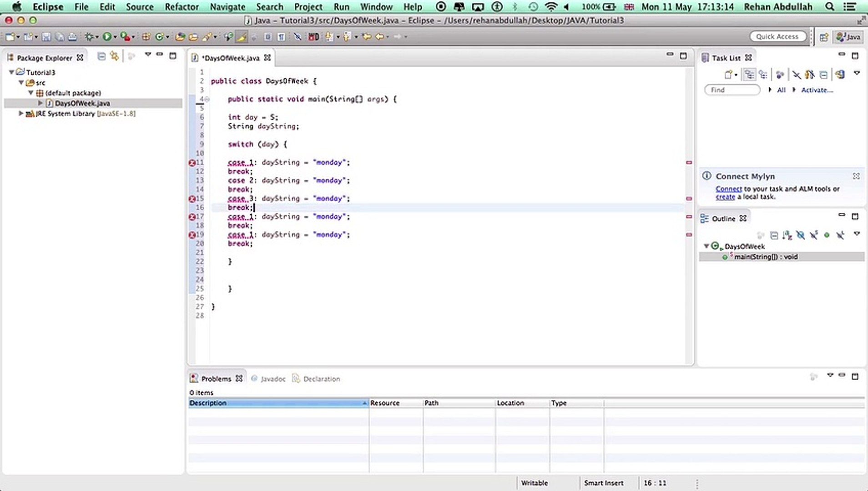Image resolution: width=868 pixels, height=491 pixels.
Task: Collapse the Tutorial3 project tree
Action: (x=11, y=72)
